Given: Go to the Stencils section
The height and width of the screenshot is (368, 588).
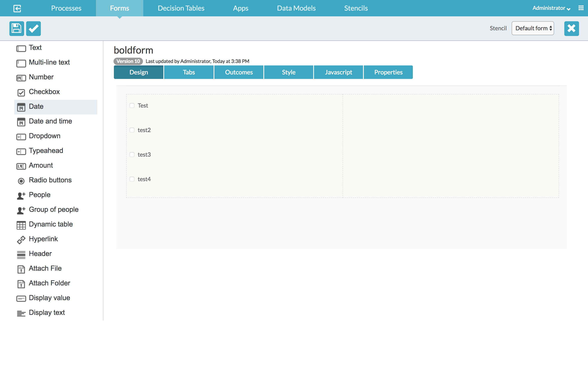Looking at the screenshot, I should tap(356, 8).
